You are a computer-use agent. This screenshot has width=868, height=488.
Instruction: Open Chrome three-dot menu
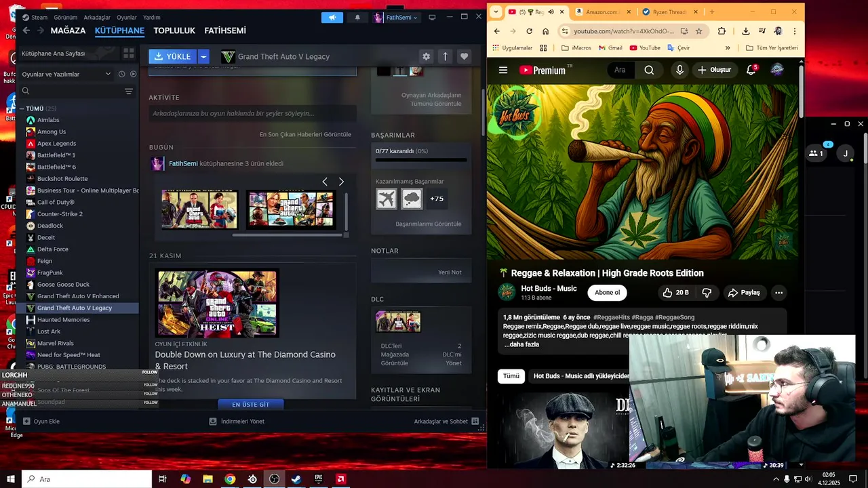794,31
